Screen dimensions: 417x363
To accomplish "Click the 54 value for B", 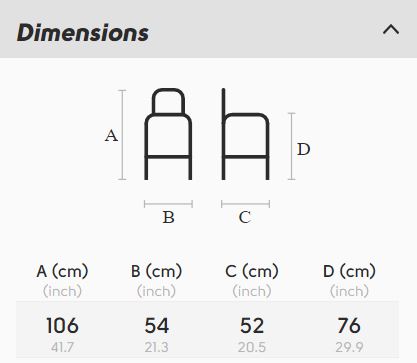I will point(156,325).
